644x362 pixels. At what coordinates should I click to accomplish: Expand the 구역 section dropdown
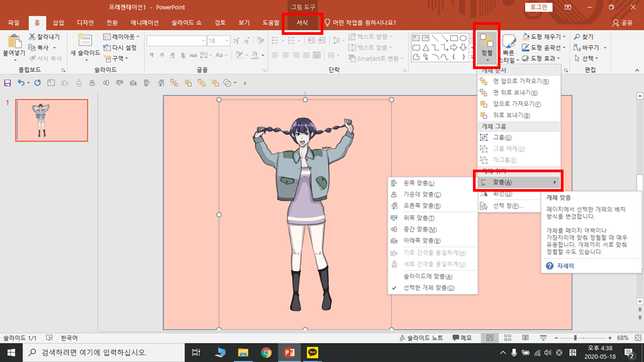(116, 58)
